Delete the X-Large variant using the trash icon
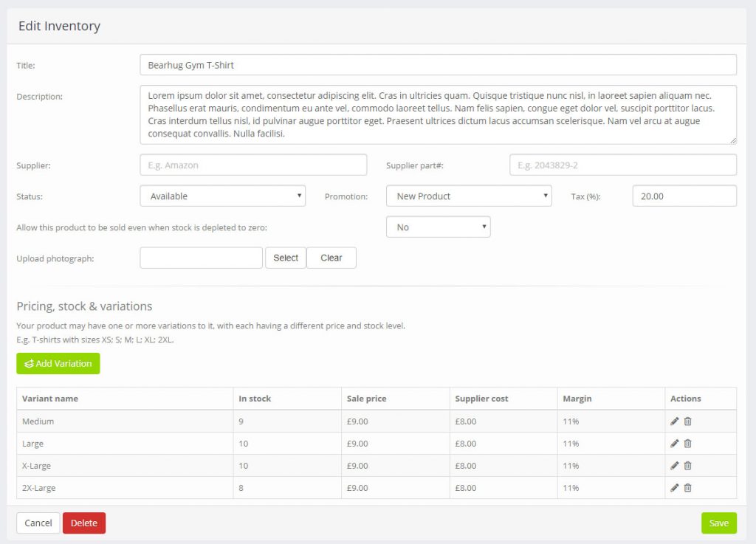The height and width of the screenshot is (544, 756). point(687,465)
